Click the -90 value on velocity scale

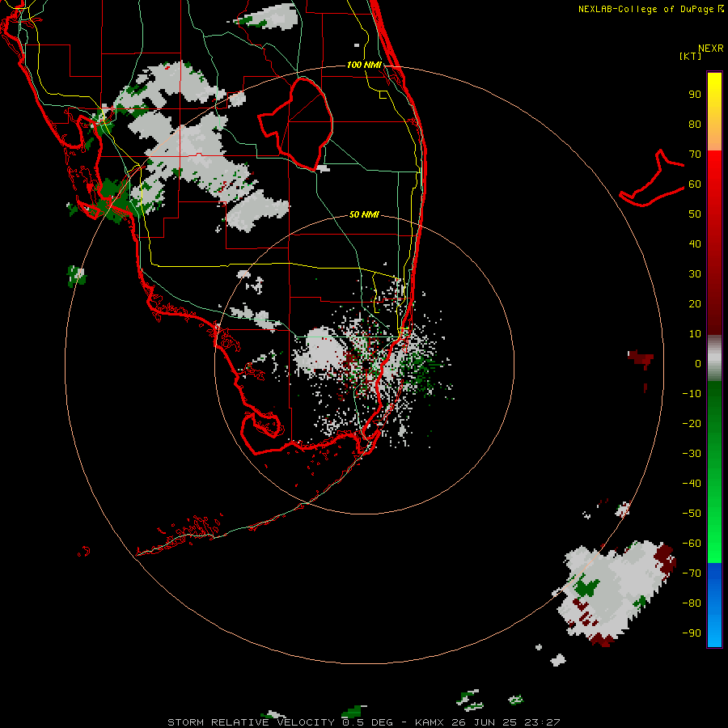692,633
